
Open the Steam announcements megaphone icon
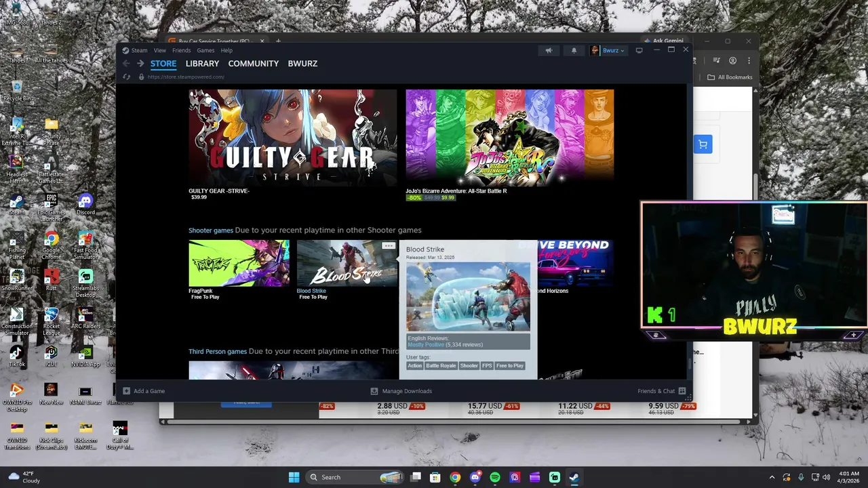pos(549,50)
